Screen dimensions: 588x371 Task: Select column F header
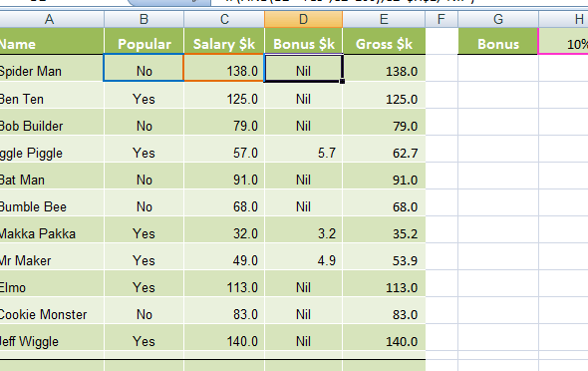pyautogui.click(x=441, y=19)
